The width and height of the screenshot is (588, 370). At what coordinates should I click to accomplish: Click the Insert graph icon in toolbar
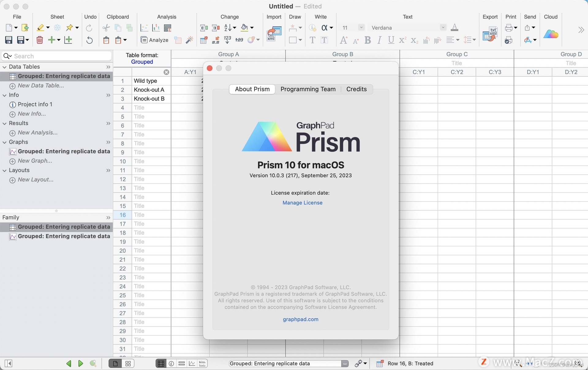pos(68,40)
